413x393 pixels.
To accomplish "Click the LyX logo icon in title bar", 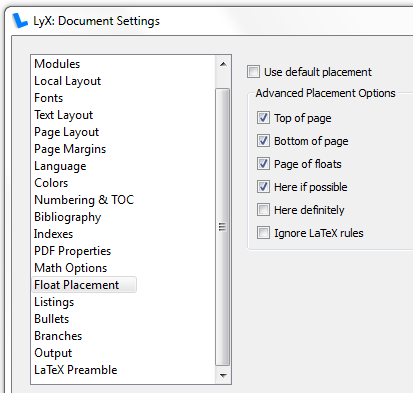I will 20,21.
